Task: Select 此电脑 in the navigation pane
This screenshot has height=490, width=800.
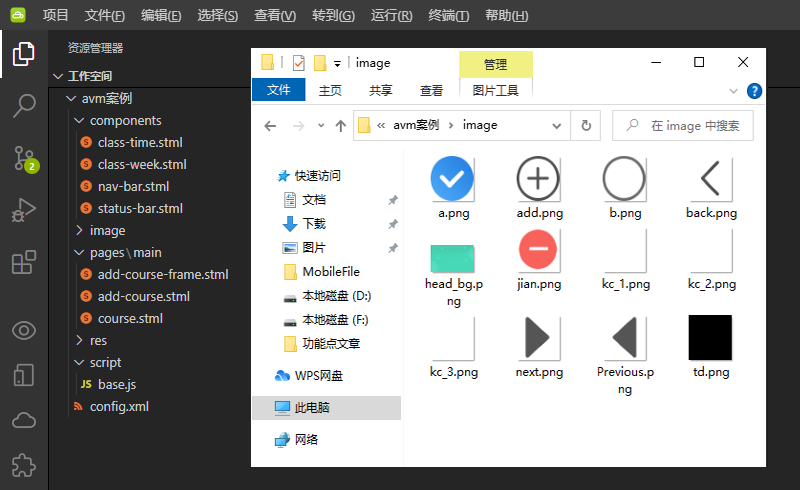Action: click(x=327, y=407)
